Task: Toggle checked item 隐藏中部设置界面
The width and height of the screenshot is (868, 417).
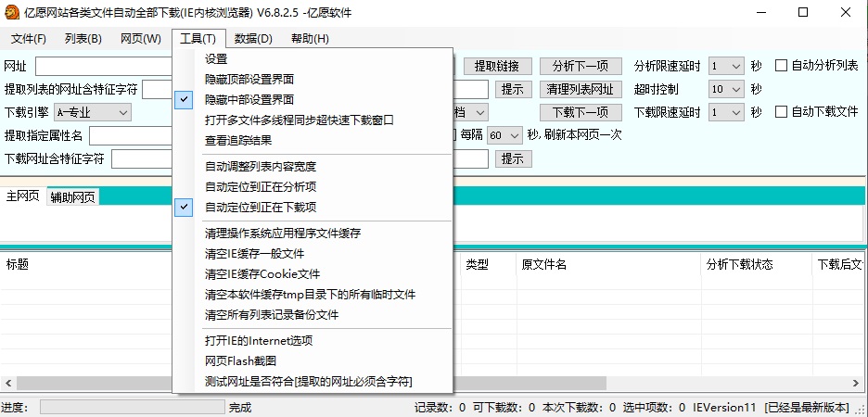Action: click(313, 100)
